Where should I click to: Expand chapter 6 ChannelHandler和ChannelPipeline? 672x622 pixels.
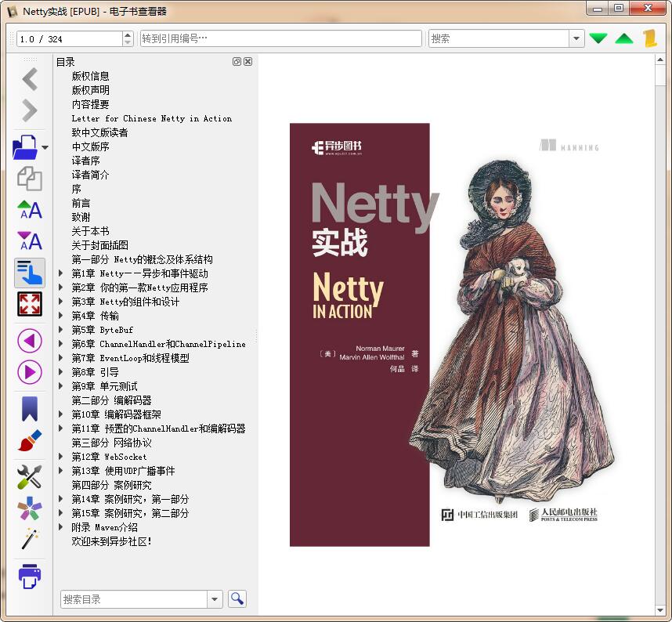(61, 344)
